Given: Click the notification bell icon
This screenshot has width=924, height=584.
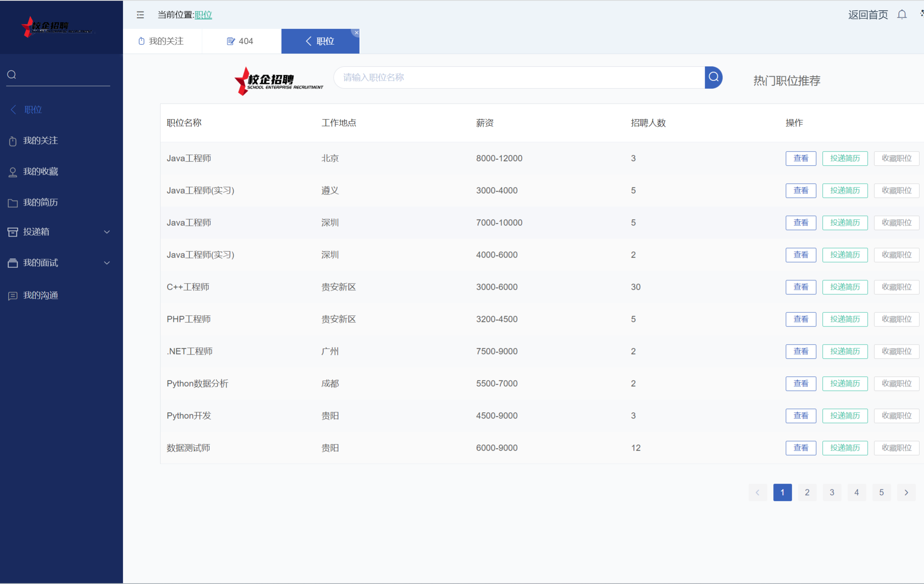Looking at the screenshot, I should pos(902,15).
